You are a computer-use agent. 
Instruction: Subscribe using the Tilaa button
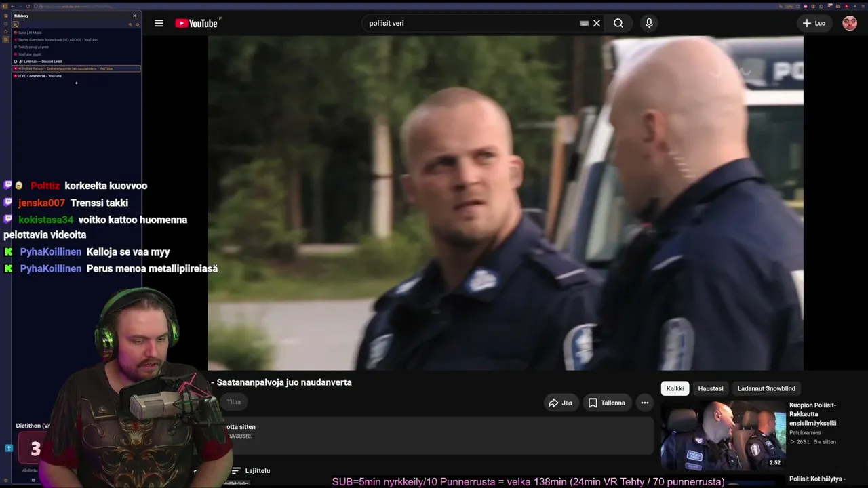tap(234, 402)
